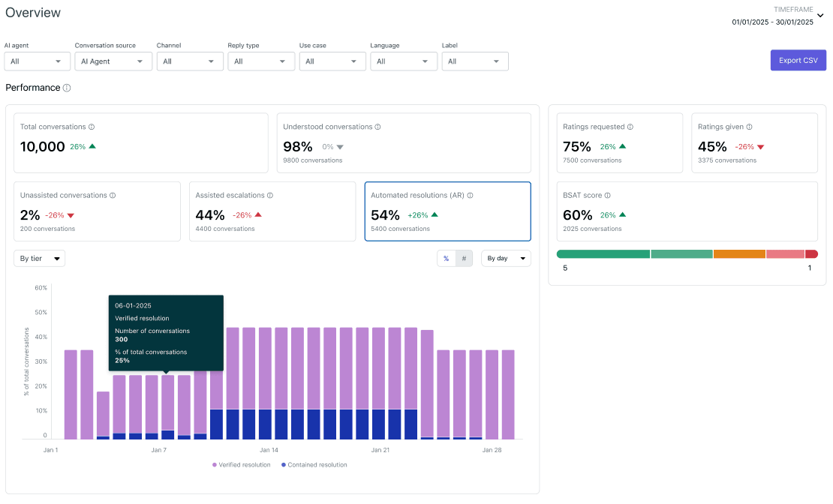Click the Overview page heading
This screenshot has width=833, height=504.
pos(33,13)
